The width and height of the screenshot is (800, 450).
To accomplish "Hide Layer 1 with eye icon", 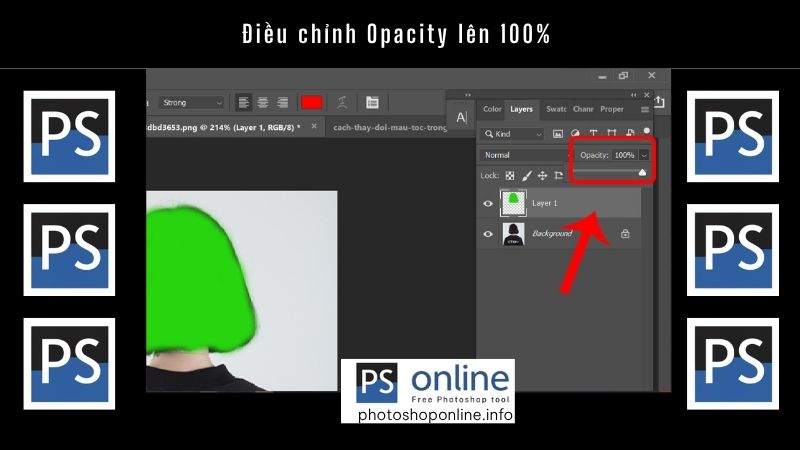I will [488, 204].
